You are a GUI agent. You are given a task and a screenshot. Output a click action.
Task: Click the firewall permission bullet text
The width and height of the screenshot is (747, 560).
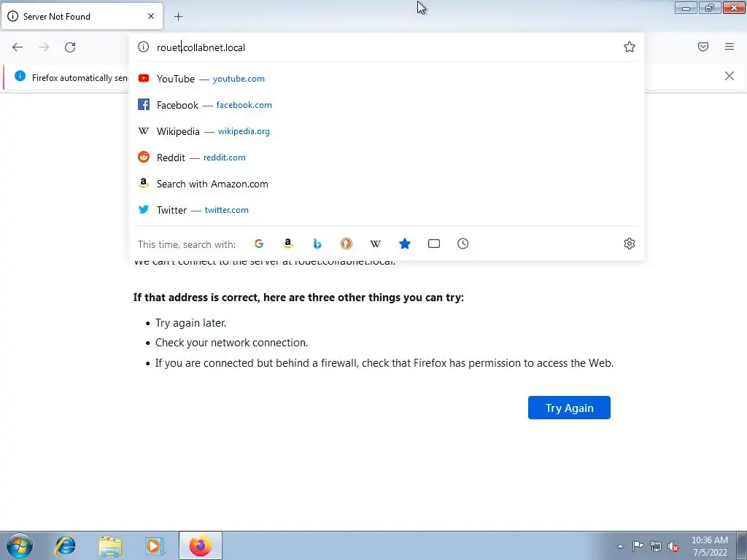pyautogui.click(x=384, y=363)
